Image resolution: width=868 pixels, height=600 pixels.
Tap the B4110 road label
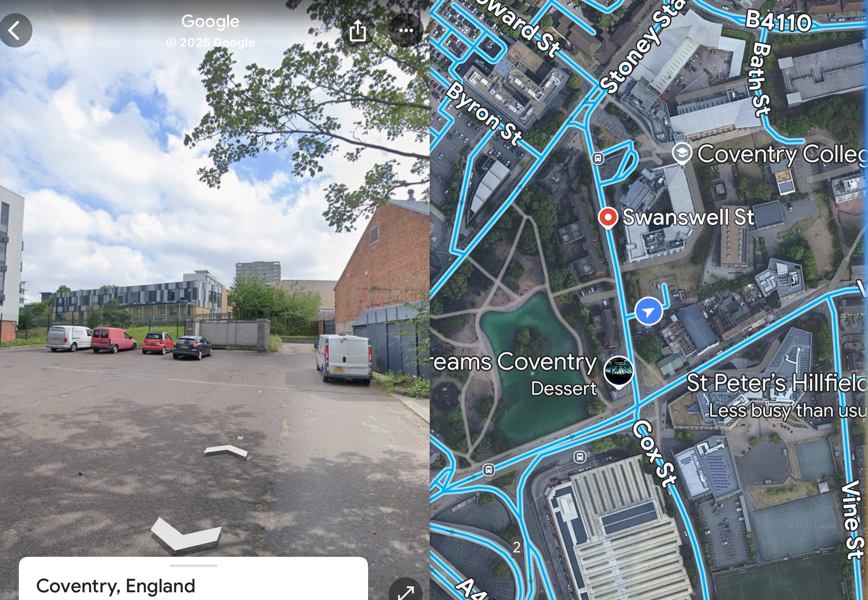(778, 21)
